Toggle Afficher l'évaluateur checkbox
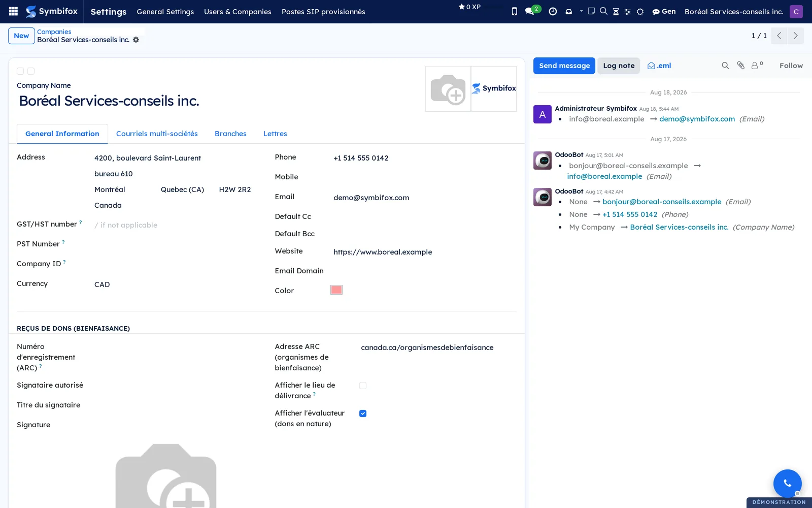This screenshot has height=508, width=812. (363, 414)
